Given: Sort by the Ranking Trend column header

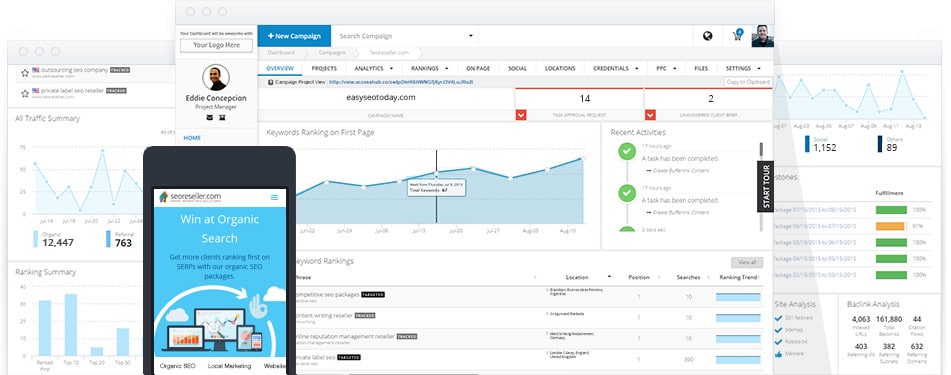Looking at the screenshot, I should tap(738, 277).
